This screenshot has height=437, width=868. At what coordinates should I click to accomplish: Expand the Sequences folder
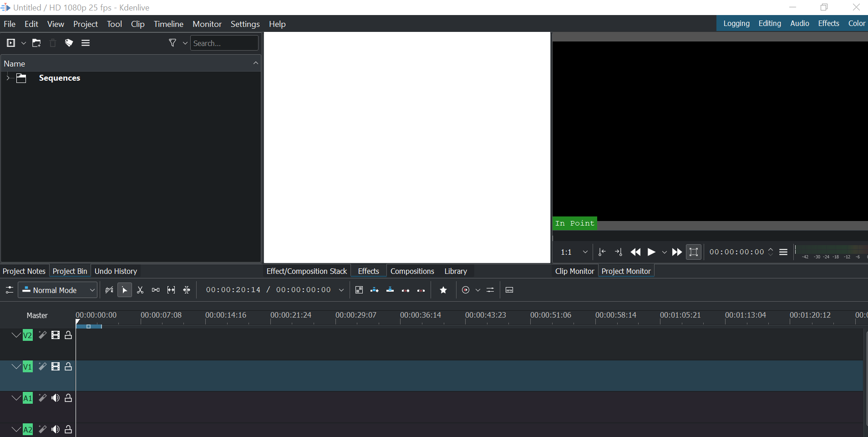(8, 78)
